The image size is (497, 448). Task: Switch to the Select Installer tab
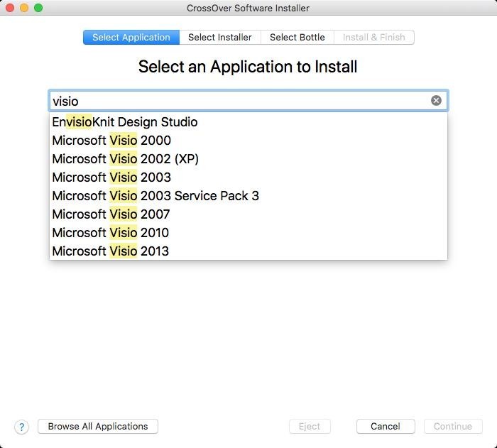(x=219, y=37)
